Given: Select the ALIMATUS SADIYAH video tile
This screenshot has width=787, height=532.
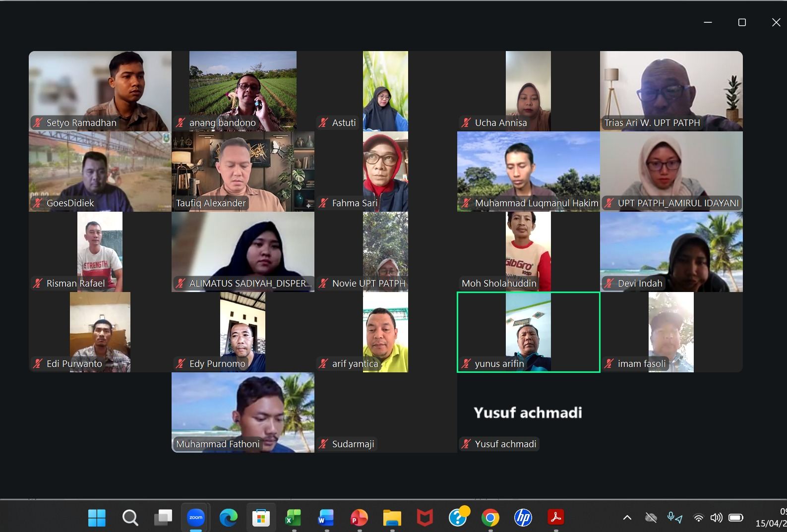Looking at the screenshot, I should 243,252.
